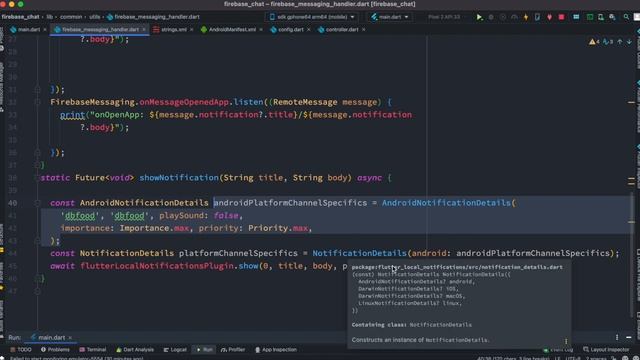
Task: Click the line number 40 in the gutter
Action: (12, 203)
